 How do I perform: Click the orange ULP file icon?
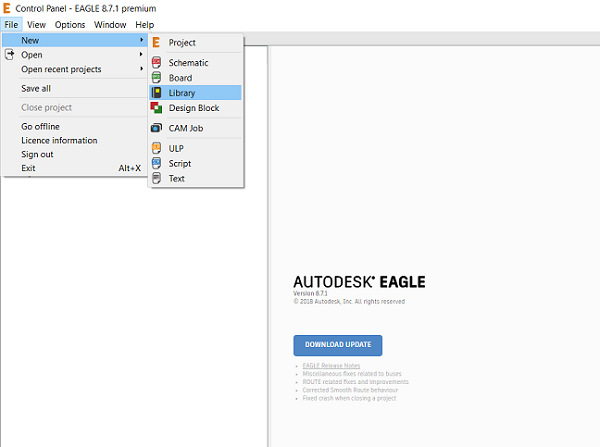(x=156, y=148)
